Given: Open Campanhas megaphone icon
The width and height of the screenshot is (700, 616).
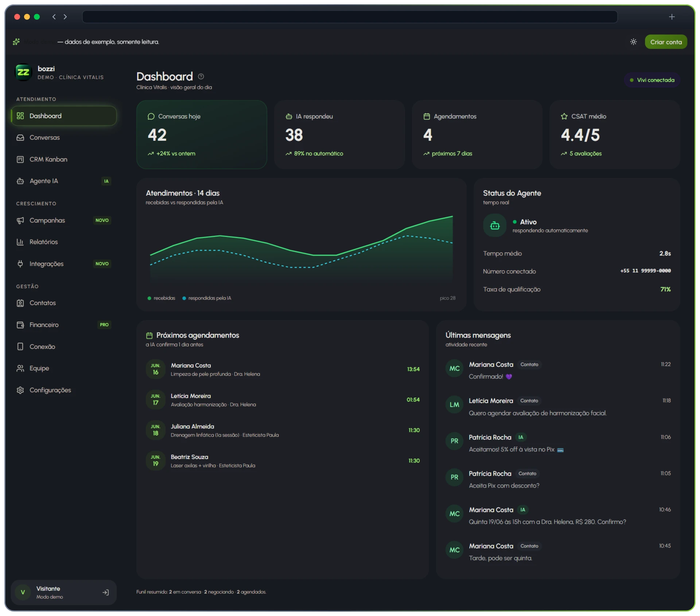Looking at the screenshot, I should click(x=20, y=221).
